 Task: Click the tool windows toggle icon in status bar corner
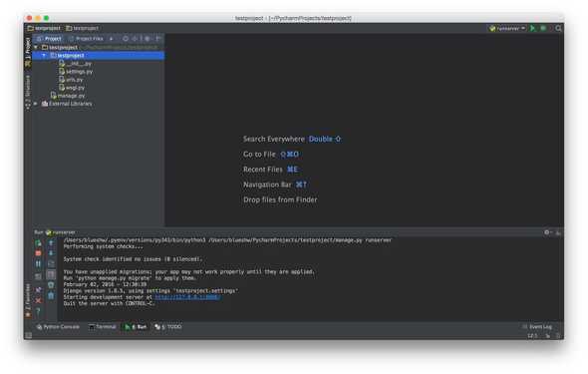(x=29, y=335)
